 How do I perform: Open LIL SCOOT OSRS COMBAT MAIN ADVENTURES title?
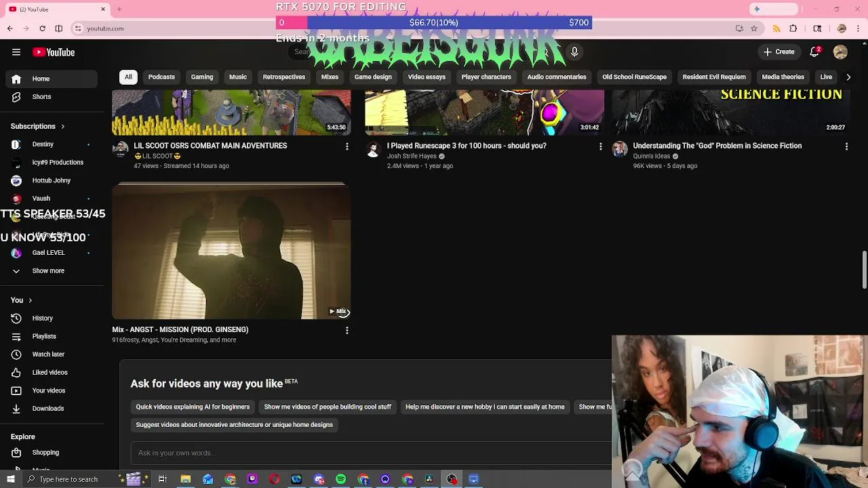click(210, 146)
